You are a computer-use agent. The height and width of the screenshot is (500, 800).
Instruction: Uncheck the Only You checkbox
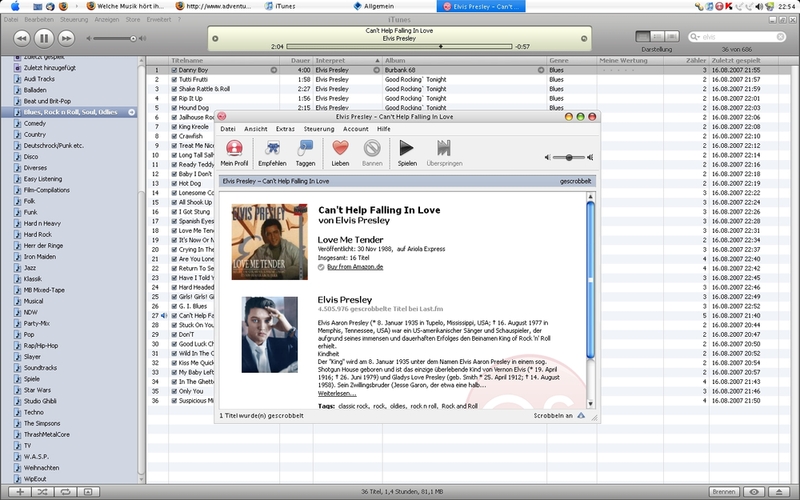[x=174, y=391]
